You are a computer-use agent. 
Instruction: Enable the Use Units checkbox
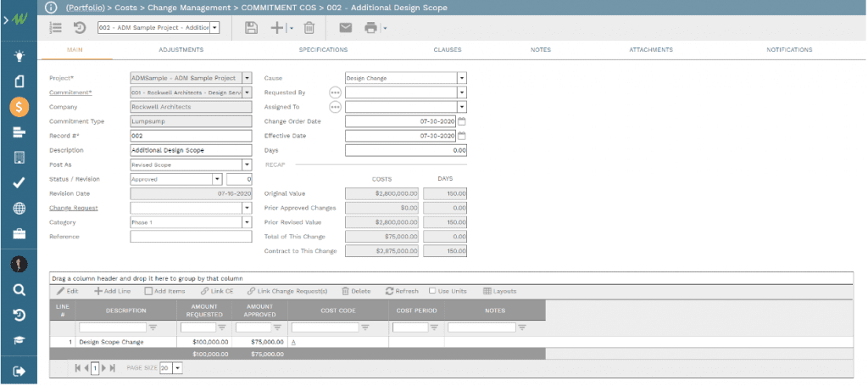pos(432,291)
